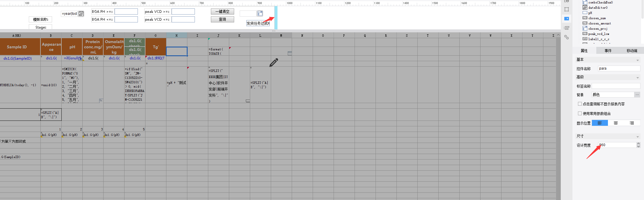644x200 pixels.
Task: Collapse the 基本 section
Action: tap(638, 60)
